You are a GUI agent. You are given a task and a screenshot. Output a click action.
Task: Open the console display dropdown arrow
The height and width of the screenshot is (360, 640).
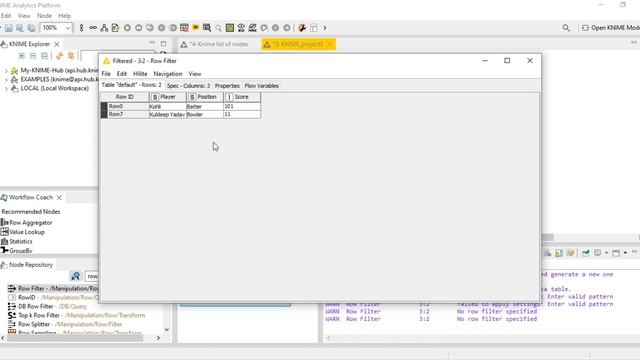coord(606,253)
